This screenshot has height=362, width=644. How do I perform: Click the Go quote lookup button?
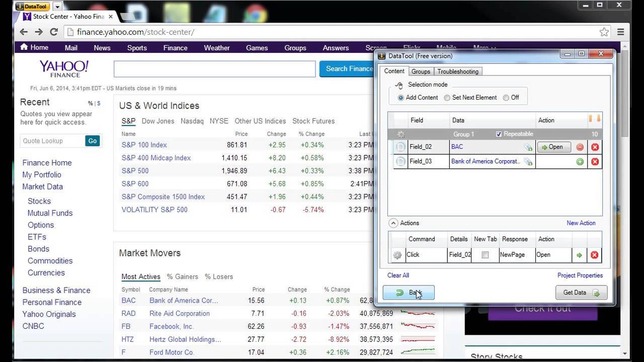(93, 141)
